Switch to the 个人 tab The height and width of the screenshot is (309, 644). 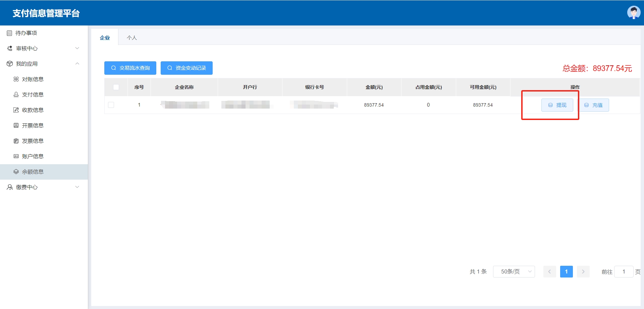(132, 38)
